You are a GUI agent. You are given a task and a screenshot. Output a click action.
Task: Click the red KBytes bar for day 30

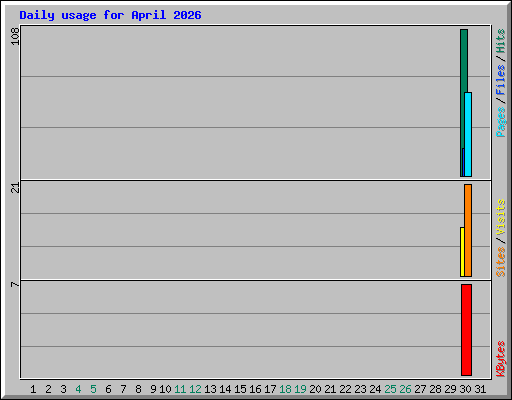click(x=466, y=330)
